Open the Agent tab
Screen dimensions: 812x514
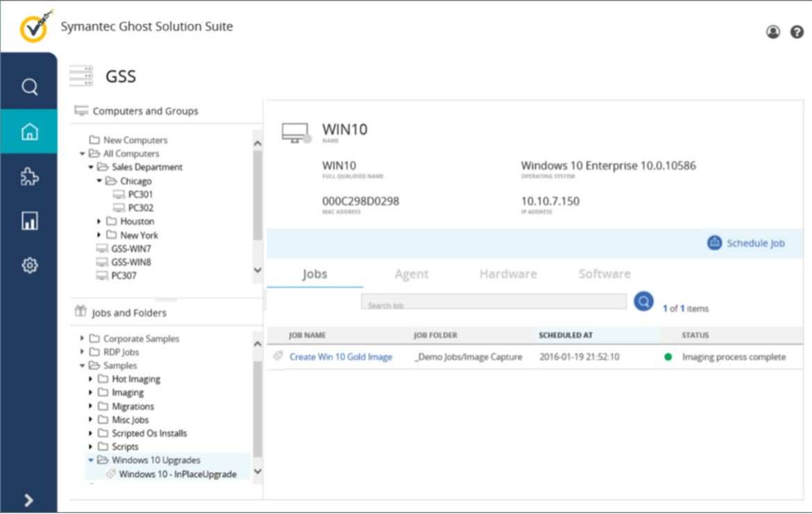click(x=411, y=273)
